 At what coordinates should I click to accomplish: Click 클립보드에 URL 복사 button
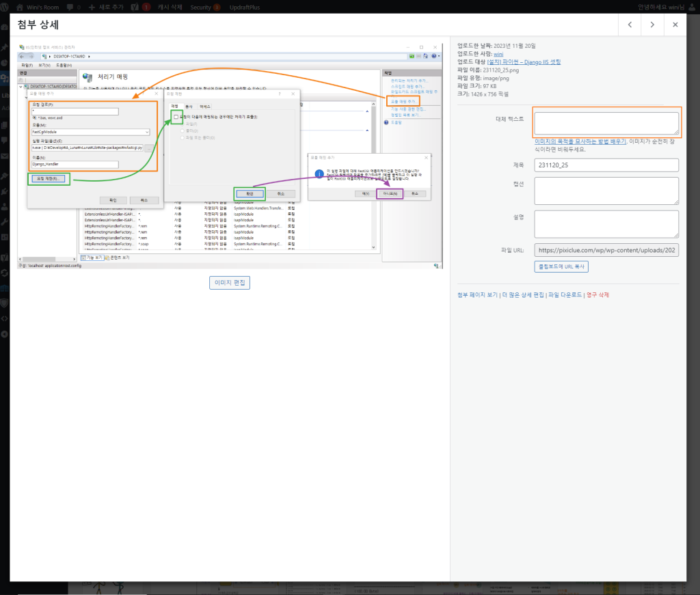(x=561, y=266)
